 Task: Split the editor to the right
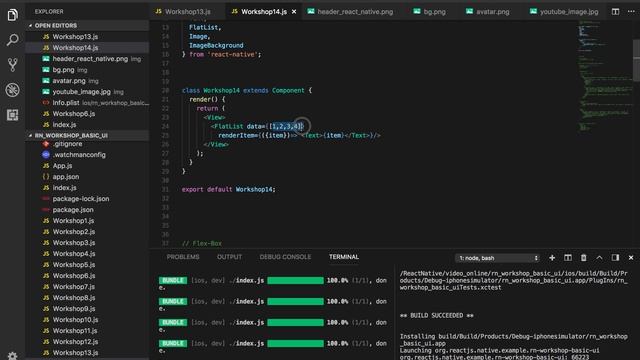(615, 12)
